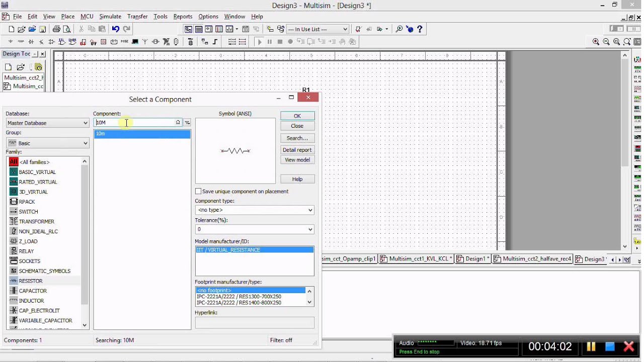Click Zoom In magnifier icon
Viewport: 644px width, 362px height.
pyautogui.click(x=596, y=42)
